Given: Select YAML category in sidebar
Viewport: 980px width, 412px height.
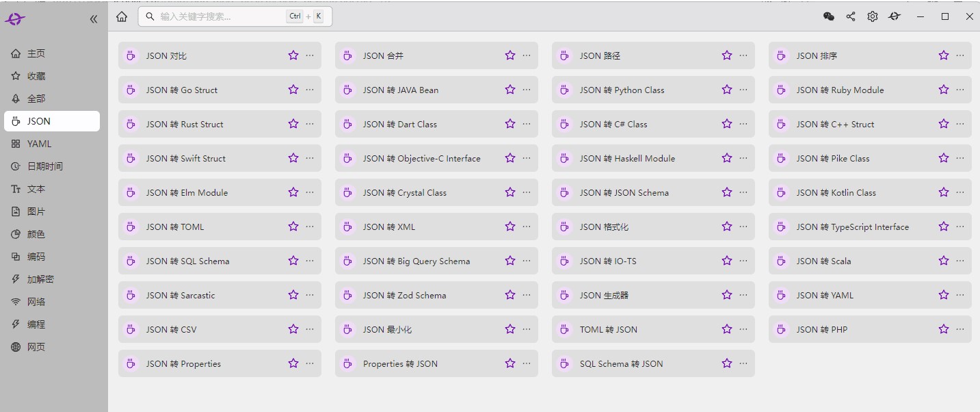Looking at the screenshot, I should pyautogui.click(x=52, y=144).
